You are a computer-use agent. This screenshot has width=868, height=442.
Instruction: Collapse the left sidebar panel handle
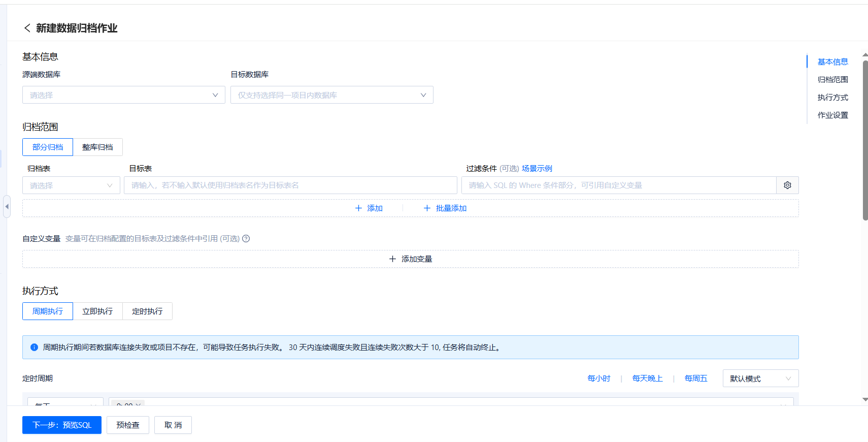point(7,207)
